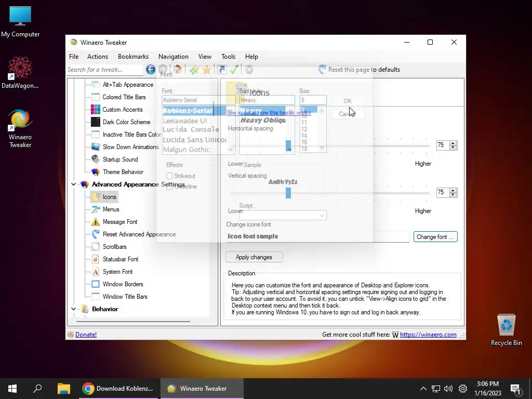This screenshot has height=399, width=532.
Task: Open the Actions menu
Action: (97, 57)
